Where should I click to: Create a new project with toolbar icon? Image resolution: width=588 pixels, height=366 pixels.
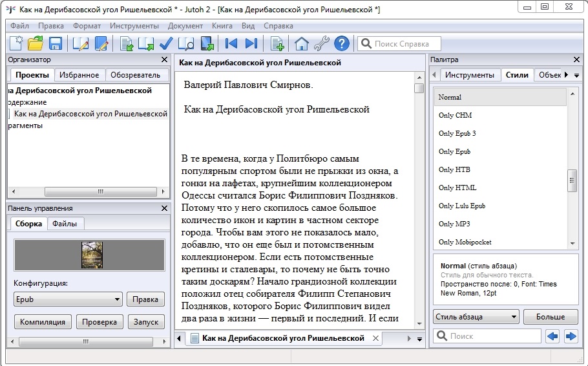click(x=16, y=43)
